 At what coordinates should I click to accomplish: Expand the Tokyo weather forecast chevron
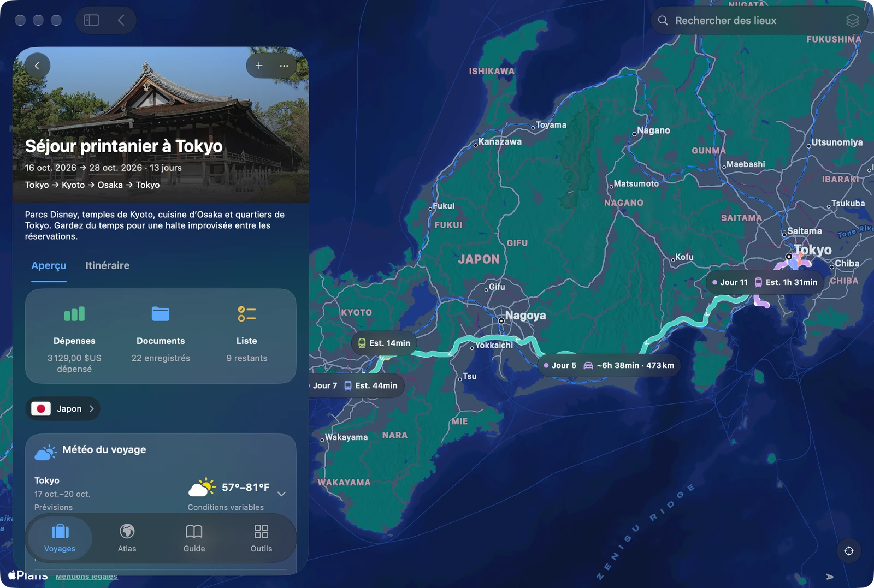coord(281,494)
